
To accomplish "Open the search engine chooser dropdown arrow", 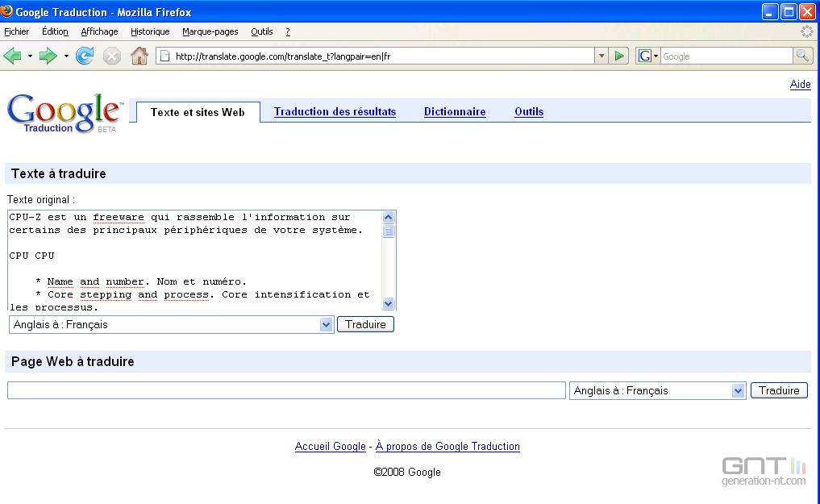I will [656, 56].
